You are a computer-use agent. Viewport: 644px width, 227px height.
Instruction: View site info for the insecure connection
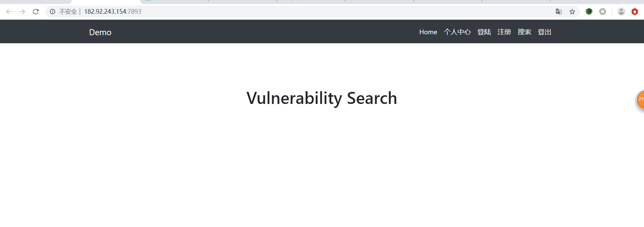[53, 12]
